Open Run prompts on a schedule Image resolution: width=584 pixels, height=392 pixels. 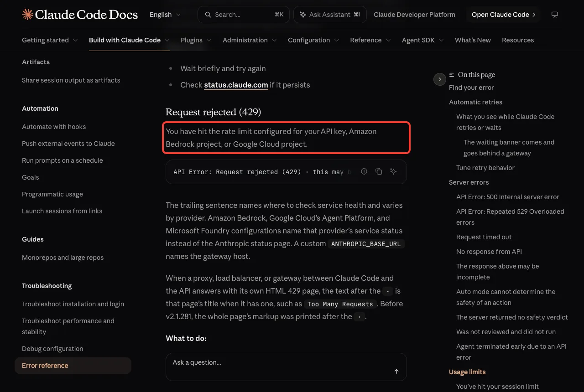(63, 160)
